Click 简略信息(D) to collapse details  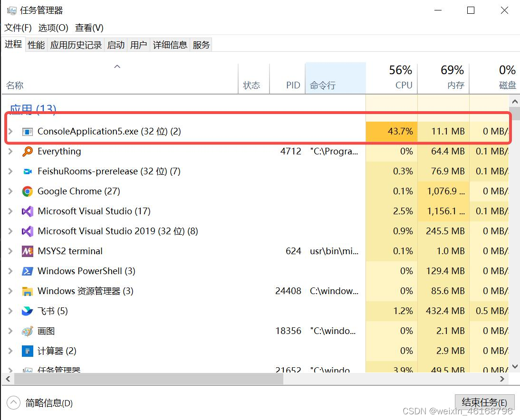[x=40, y=403]
